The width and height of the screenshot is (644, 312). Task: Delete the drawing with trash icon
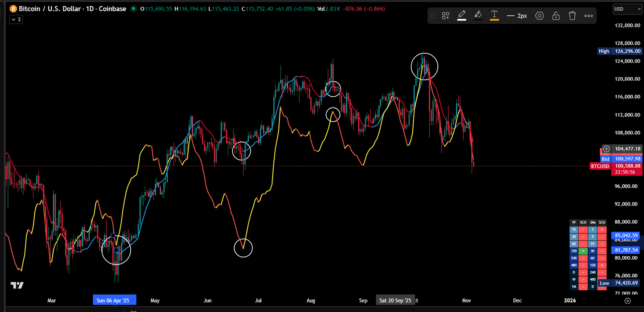tap(572, 16)
